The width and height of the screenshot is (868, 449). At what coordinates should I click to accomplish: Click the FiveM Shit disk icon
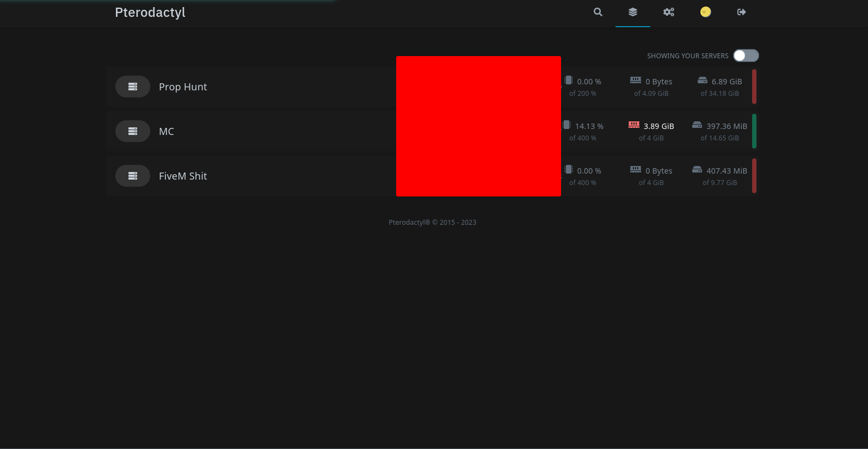click(697, 170)
